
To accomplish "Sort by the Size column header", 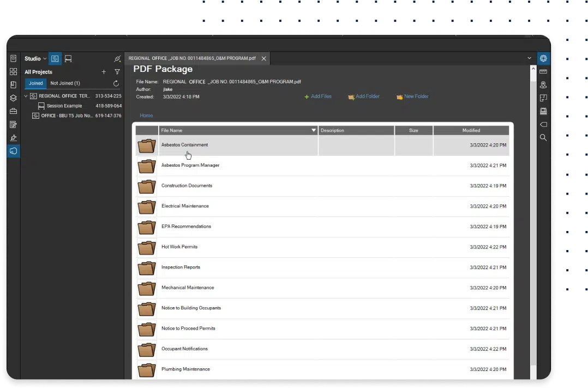I will pyautogui.click(x=413, y=130).
